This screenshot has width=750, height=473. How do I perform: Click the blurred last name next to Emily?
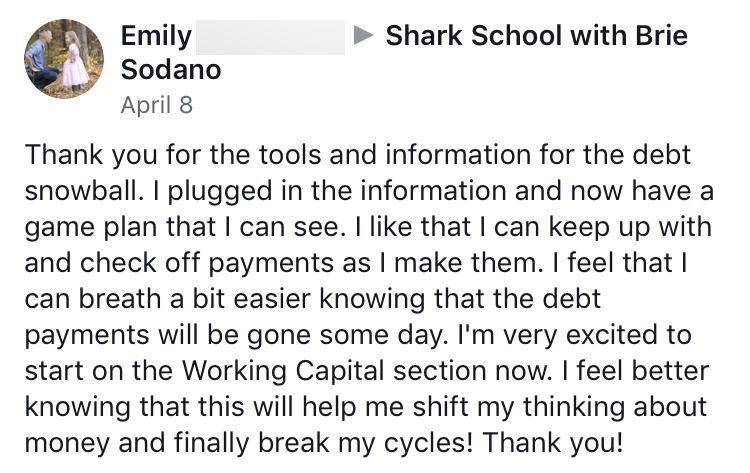coord(270,38)
